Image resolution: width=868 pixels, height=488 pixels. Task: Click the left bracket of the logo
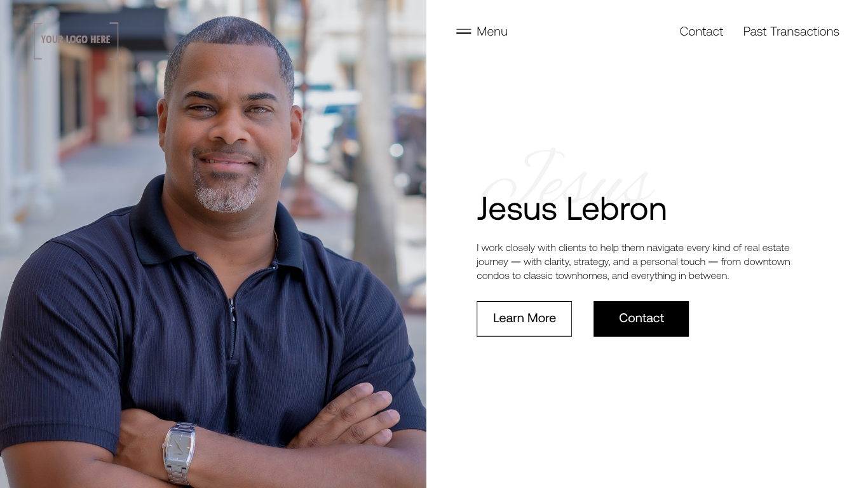pyautogui.click(x=36, y=41)
